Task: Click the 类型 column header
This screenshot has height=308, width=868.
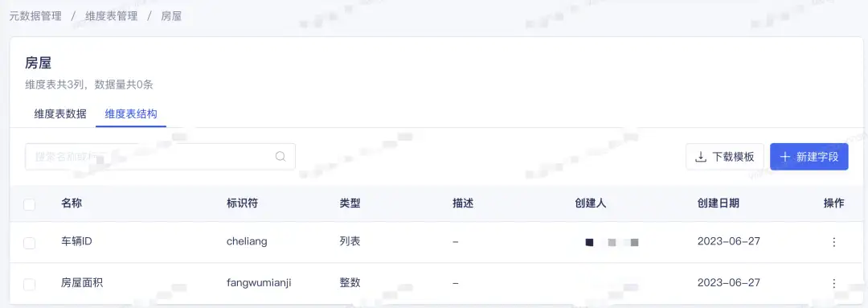Action: click(350, 203)
